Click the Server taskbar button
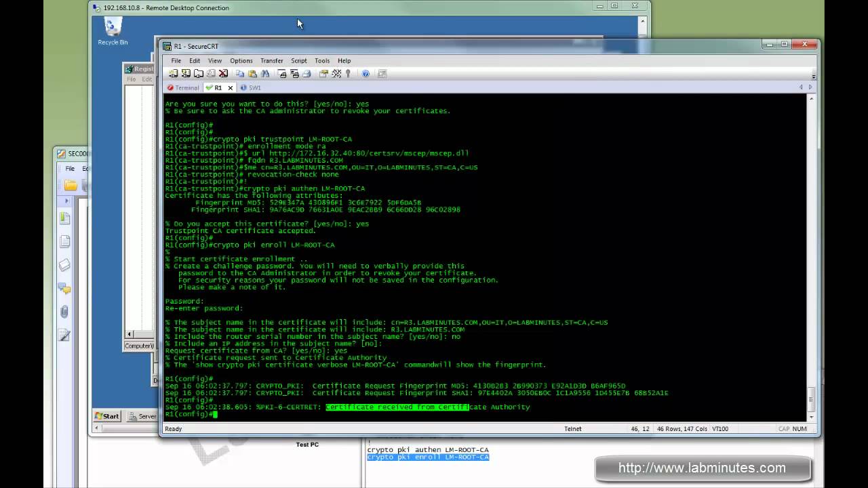Viewport: 868px width, 488px height. click(143, 416)
